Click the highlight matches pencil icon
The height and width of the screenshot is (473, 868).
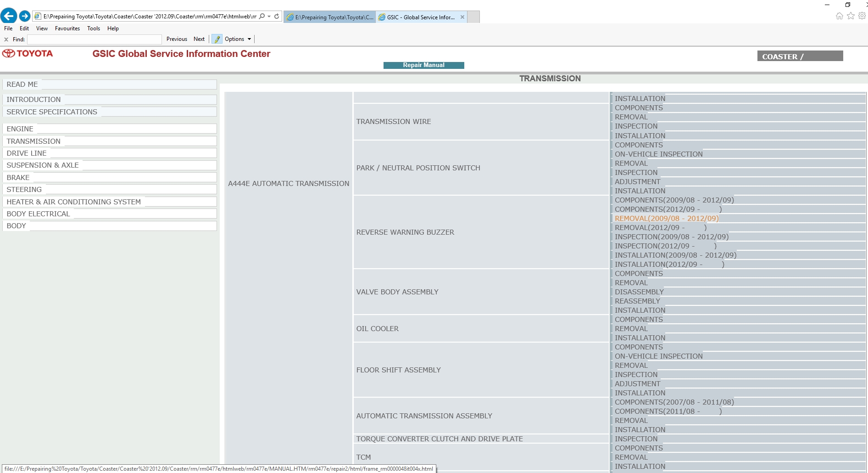217,39
